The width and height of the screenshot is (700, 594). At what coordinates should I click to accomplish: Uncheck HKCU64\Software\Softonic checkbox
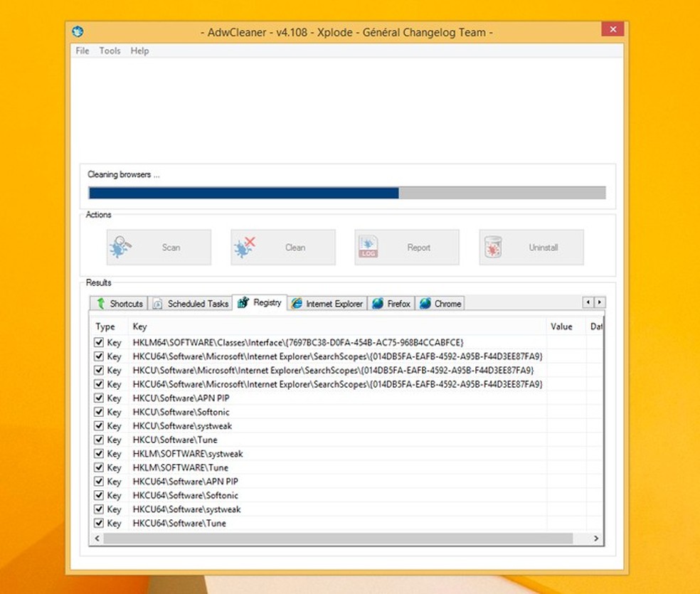pos(99,495)
